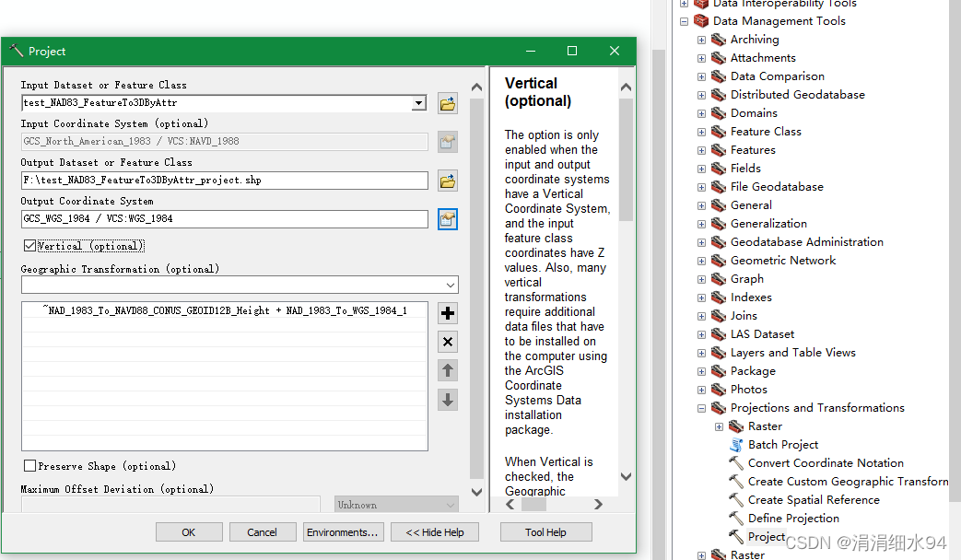
Task: Click LAS Dataset toolset icon
Action: pos(719,334)
